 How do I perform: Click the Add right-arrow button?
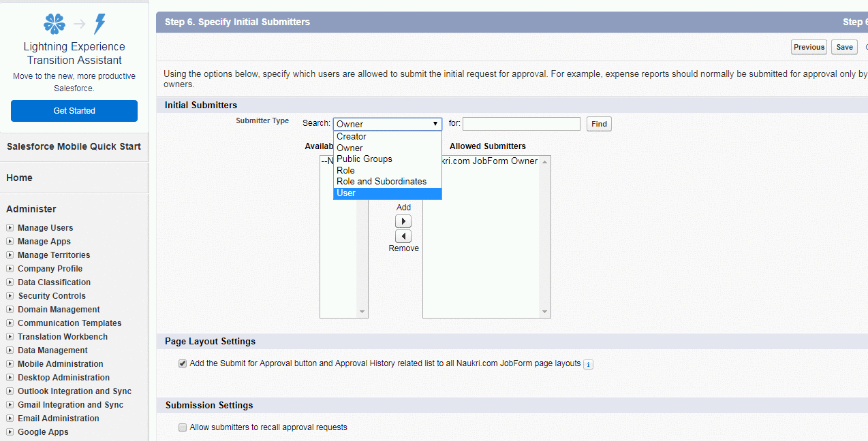[x=403, y=221]
